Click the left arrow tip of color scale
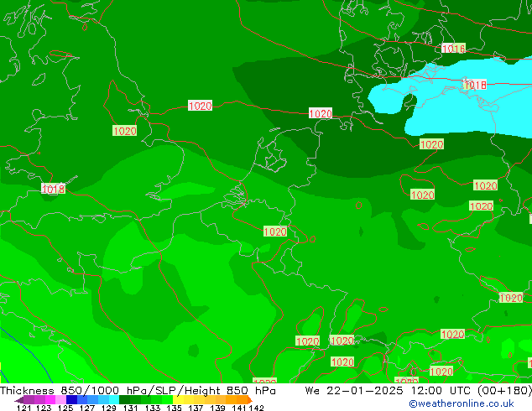Screen dimensions: 532x411 (18, 400)
